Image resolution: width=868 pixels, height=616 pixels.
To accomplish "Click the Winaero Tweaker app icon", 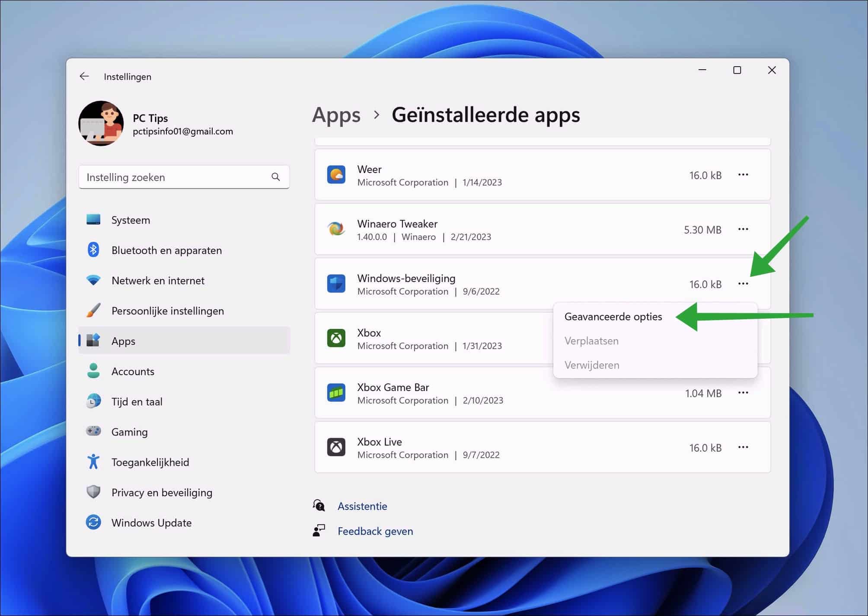I will point(336,229).
